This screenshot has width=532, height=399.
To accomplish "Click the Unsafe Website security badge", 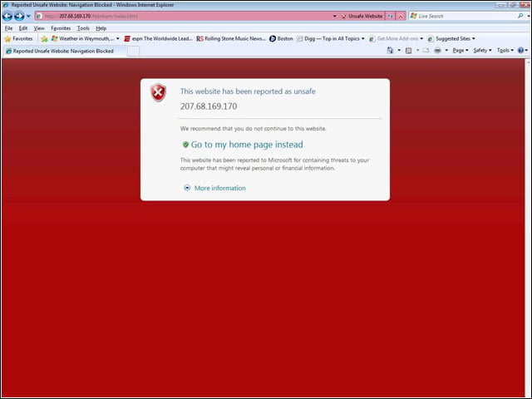I will click(x=362, y=16).
